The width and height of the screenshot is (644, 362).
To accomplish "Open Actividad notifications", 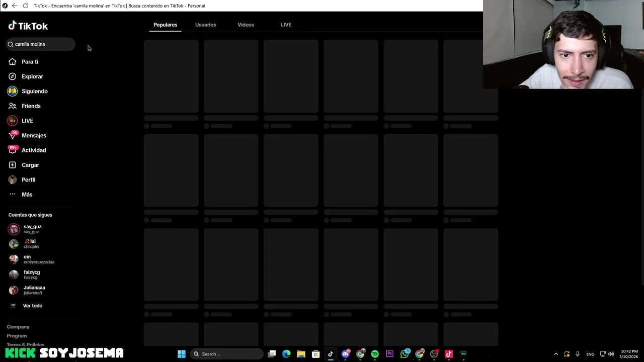I will (x=27, y=150).
